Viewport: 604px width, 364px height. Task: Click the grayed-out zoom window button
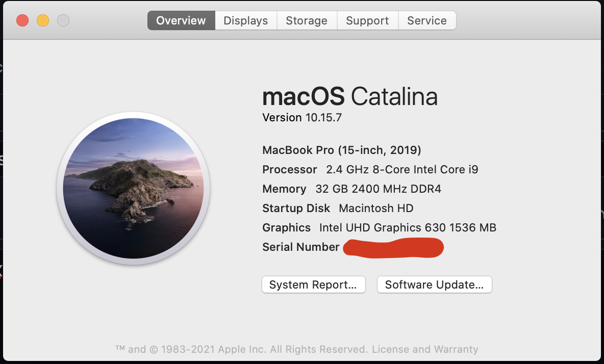coord(63,20)
